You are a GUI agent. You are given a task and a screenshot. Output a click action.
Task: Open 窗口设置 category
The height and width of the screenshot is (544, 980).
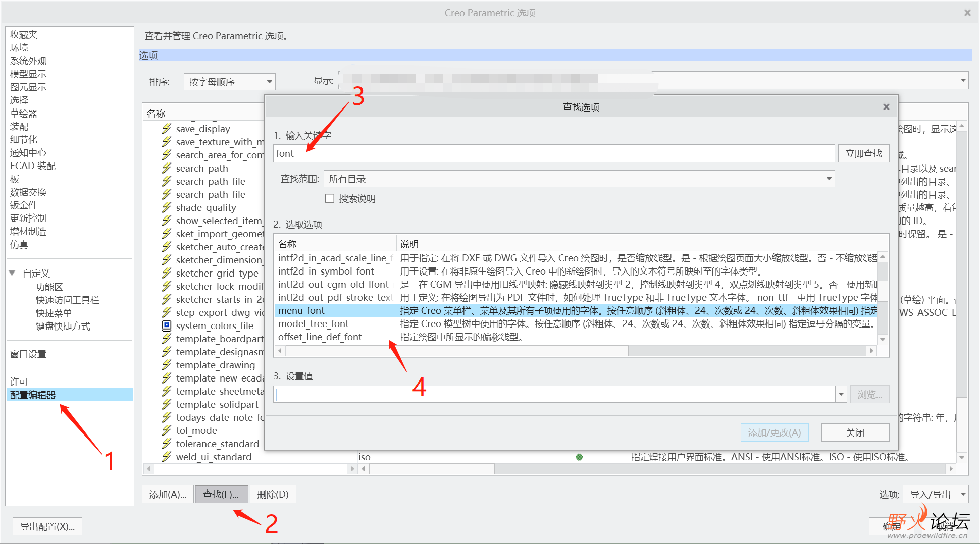coord(28,354)
